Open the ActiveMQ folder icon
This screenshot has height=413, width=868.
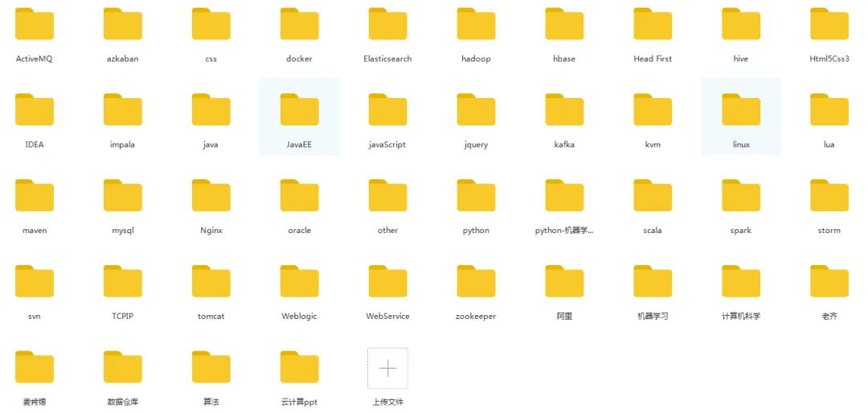click(x=35, y=24)
